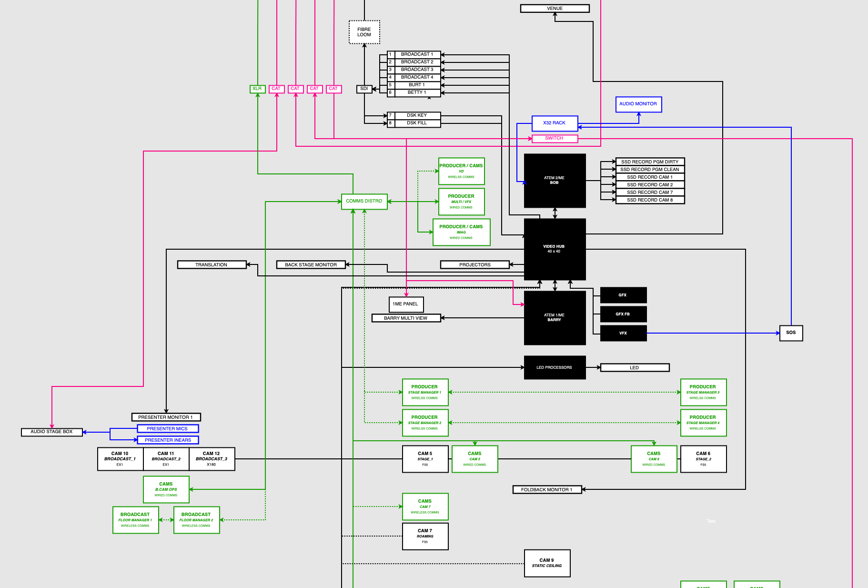The image size is (868, 588).
Task: Select the SDI box
Action: [x=364, y=89]
